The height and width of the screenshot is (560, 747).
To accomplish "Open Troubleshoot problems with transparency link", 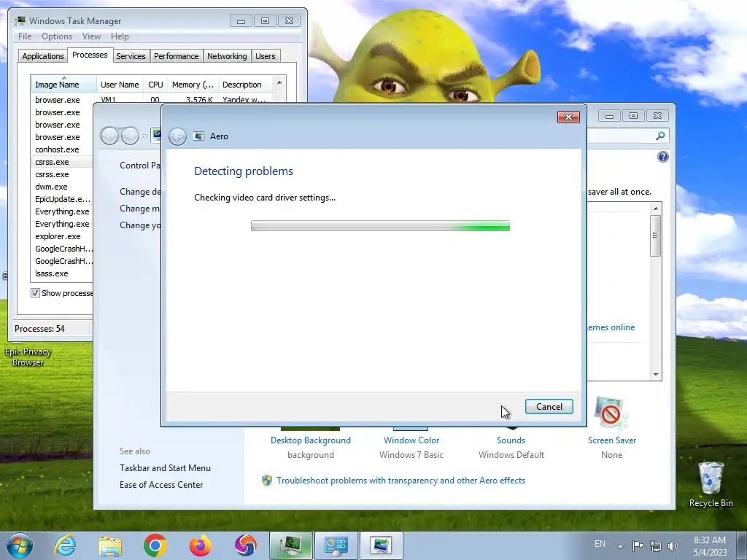I will pyautogui.click(x=400, y=481).
